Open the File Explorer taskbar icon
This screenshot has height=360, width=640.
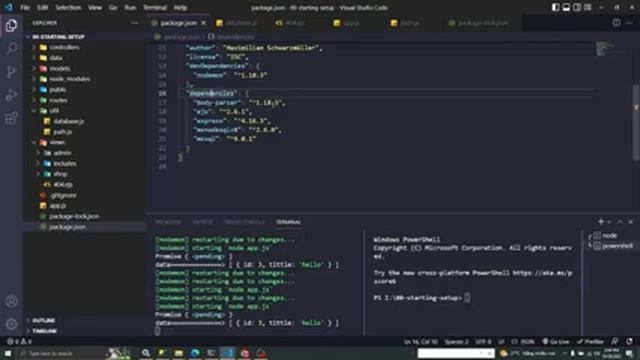pyautogui.click(x=179, y=353)
